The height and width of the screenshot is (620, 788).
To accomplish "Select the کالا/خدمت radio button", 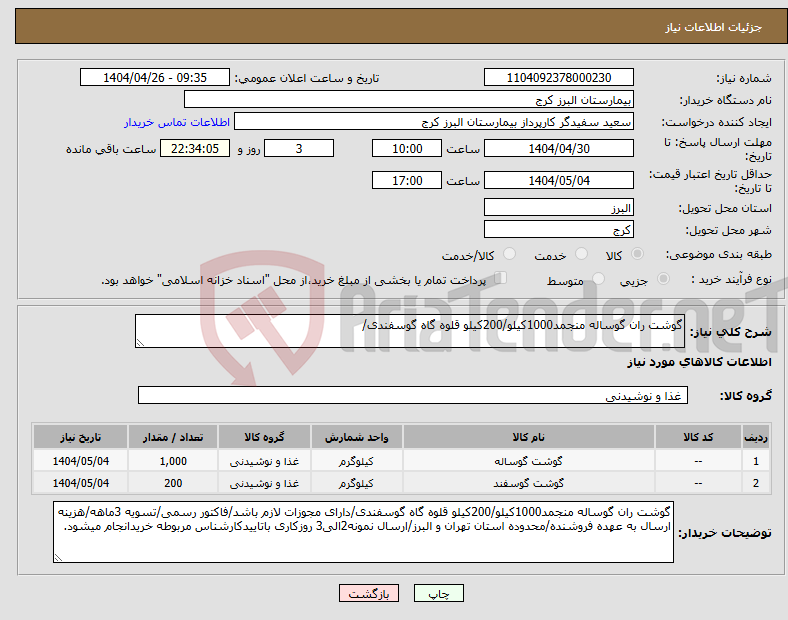I will point(509,254).
